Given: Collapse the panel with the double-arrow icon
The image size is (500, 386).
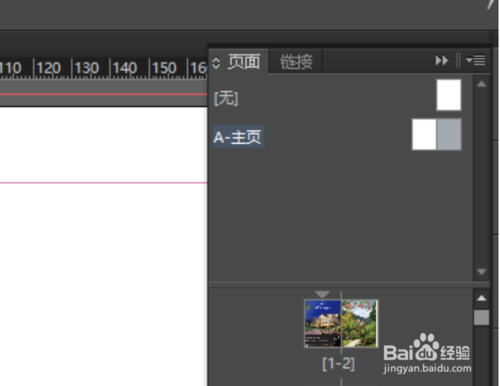Looking at the screenshot, I should [442, 61].
